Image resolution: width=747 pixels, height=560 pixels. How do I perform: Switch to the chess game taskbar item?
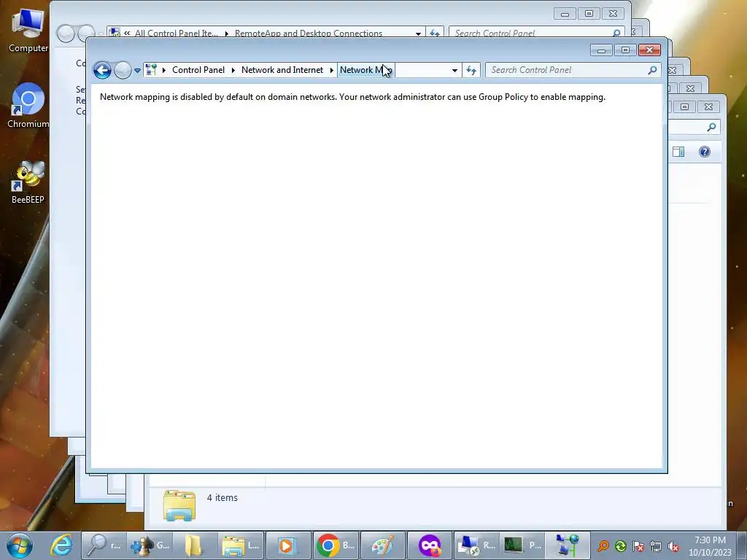coord(150,545)
